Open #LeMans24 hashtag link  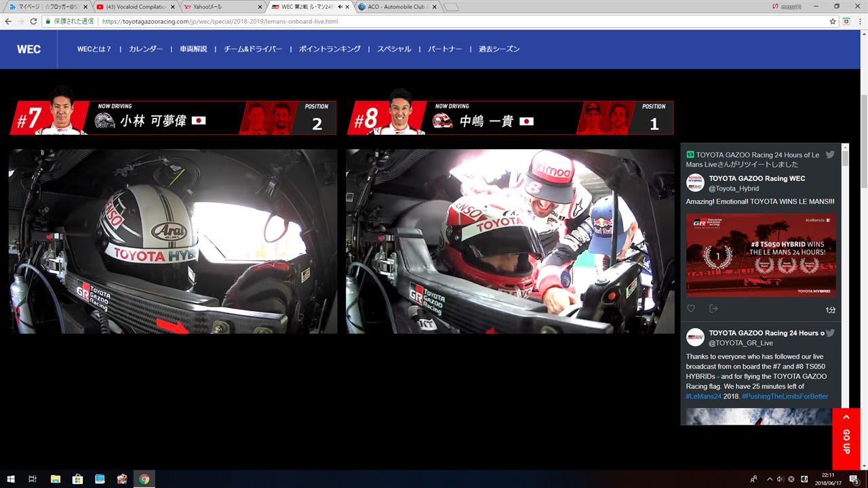pyautogui.click(x=703, y=396)
